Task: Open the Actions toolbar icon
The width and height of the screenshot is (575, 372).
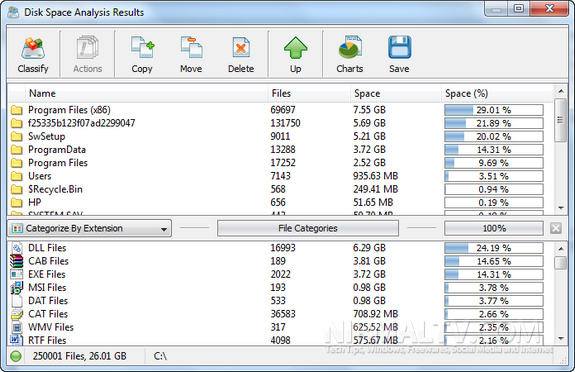Action: (87, 48)
